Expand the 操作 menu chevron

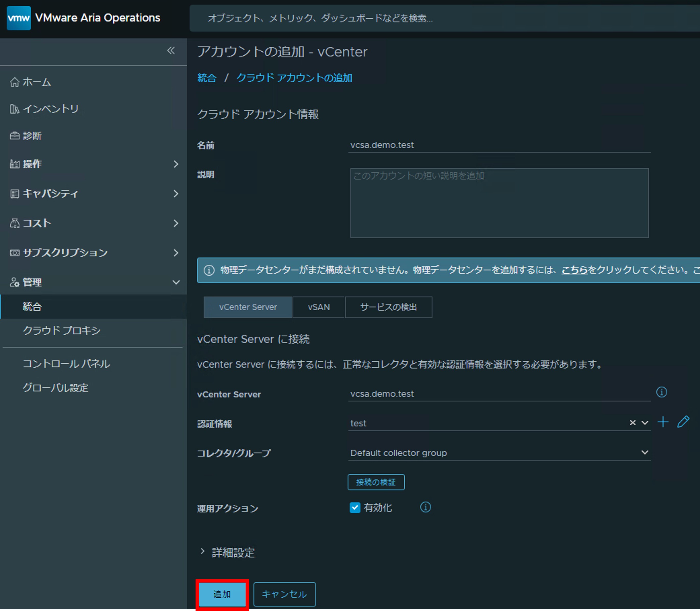click(x=176, y=164)
